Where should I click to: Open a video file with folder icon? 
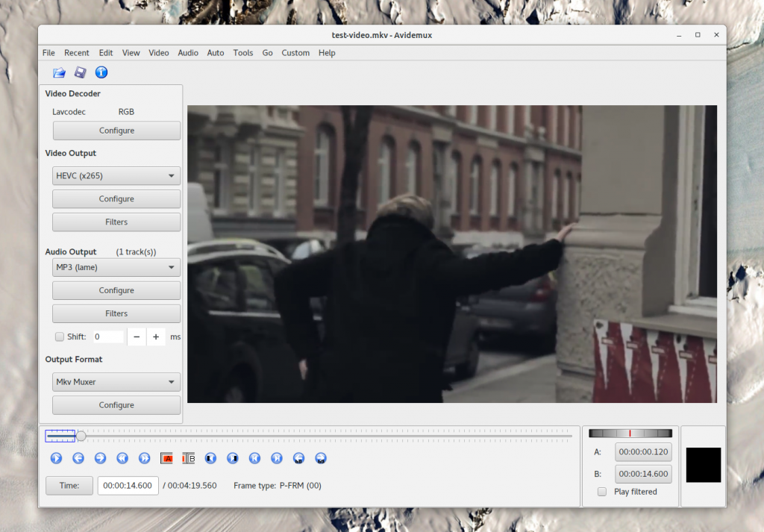pyautogui.click(x=59, y=72)
